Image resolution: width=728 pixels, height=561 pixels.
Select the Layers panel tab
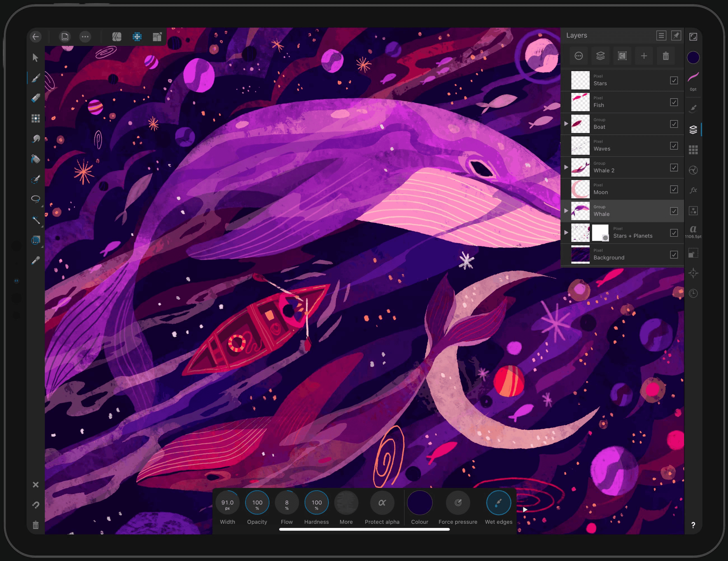694,129
